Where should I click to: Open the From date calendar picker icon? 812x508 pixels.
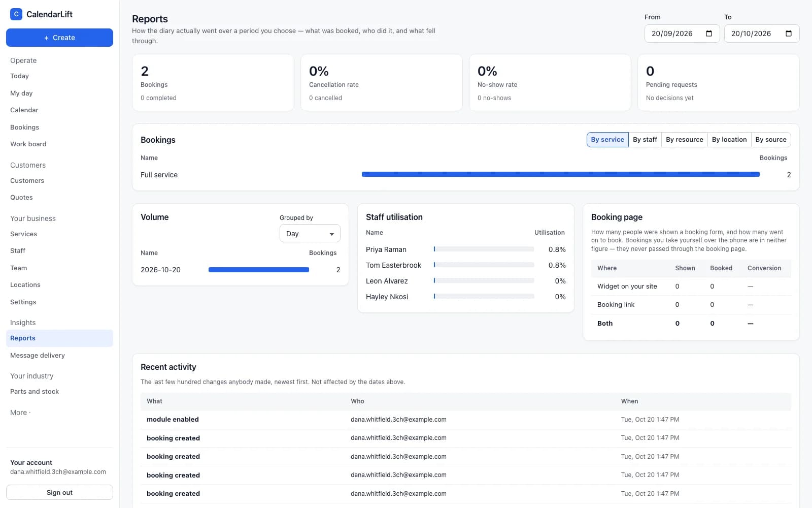pos(709,34)
